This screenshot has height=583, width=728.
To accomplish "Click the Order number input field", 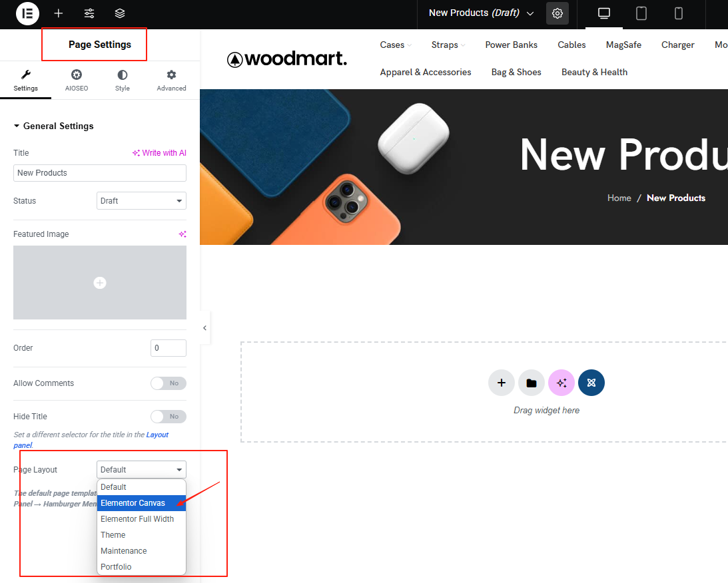I will pos(169,347).
